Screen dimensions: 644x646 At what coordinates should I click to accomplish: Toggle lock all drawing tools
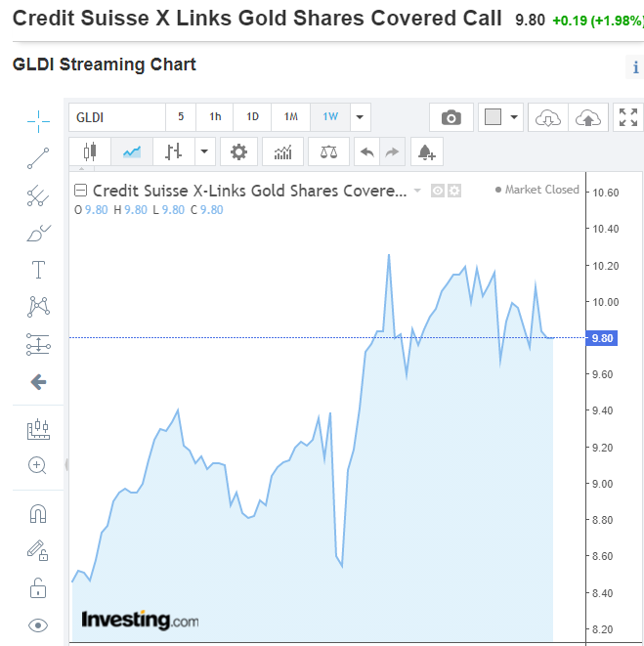click(38, 588)
